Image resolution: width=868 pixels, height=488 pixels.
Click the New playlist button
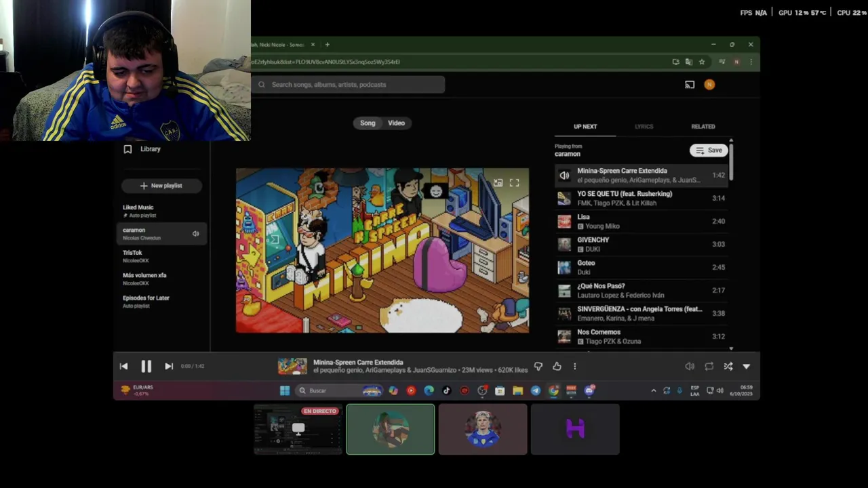pos(161,186)
